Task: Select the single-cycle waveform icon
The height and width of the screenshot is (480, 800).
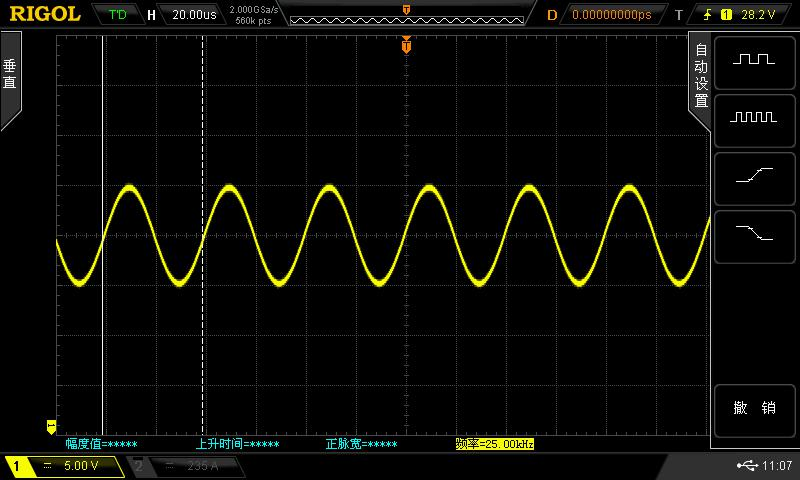Action: tap(753, 60)
